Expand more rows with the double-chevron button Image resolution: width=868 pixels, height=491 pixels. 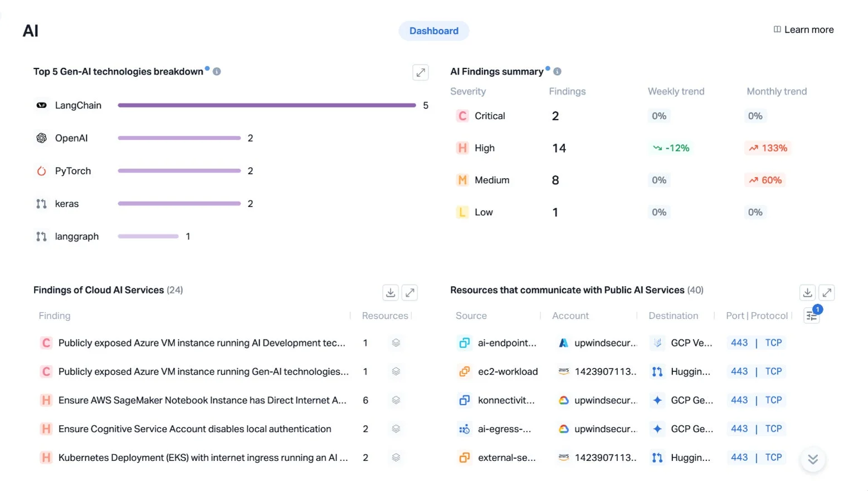pos(813,459)
